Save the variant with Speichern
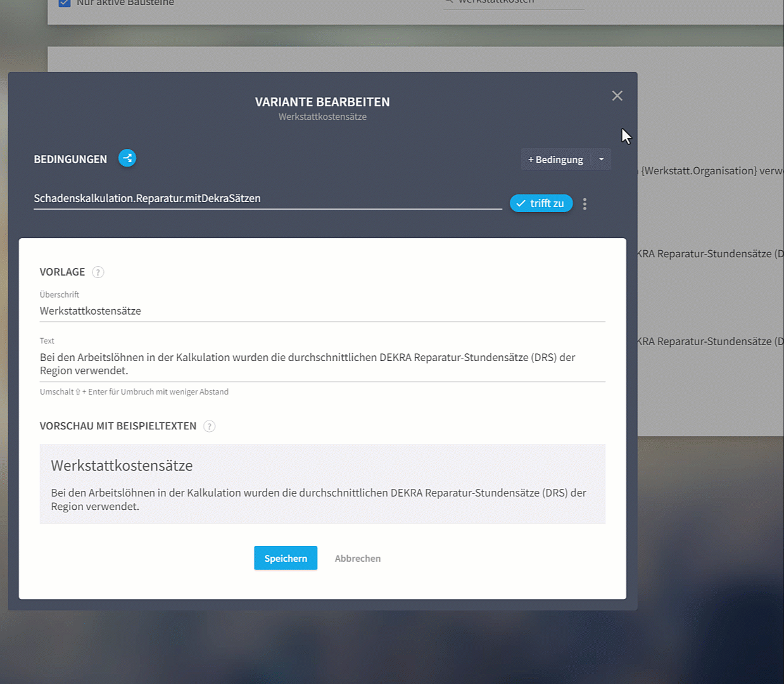 point(286,558)
